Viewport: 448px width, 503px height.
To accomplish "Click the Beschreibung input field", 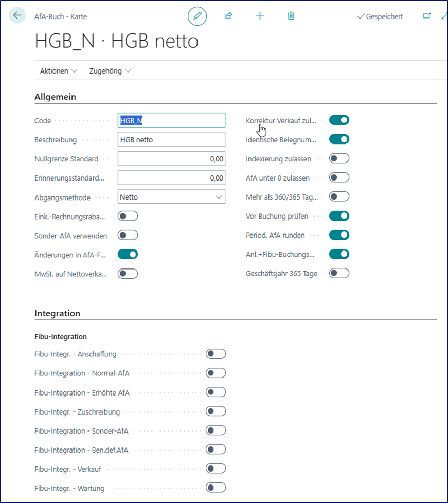I will 171,140.
